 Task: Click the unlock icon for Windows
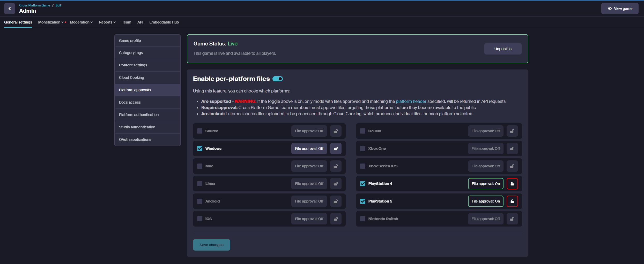point(336,149)
